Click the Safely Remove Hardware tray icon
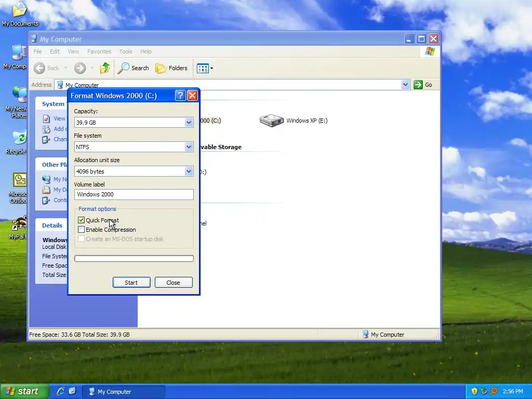 [484, 392]
